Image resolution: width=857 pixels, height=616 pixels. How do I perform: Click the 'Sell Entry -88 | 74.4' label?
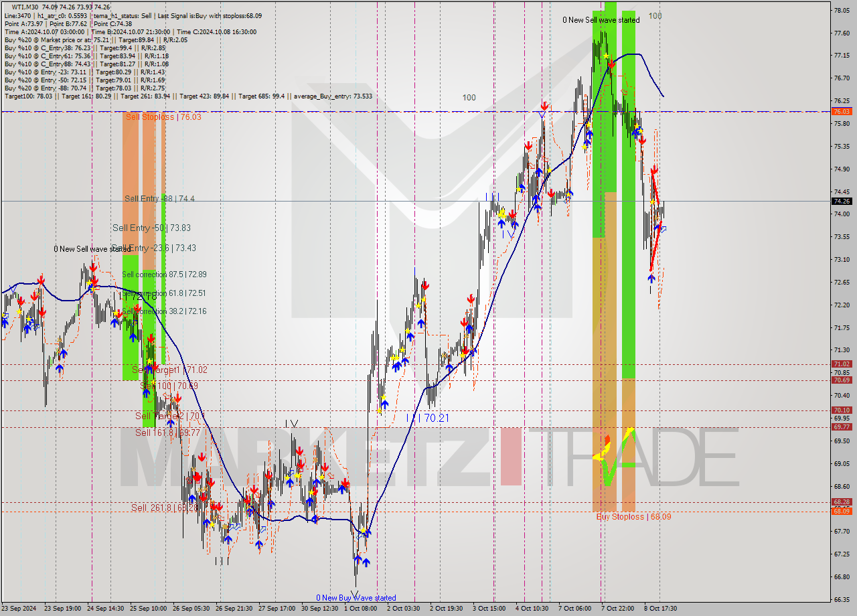[159, 198]
